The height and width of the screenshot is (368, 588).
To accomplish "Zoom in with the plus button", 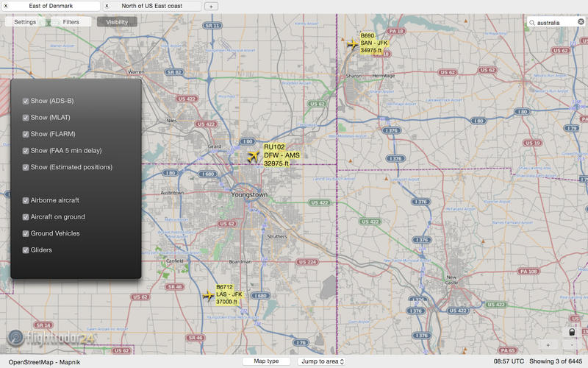I will (x=548, y=344).
